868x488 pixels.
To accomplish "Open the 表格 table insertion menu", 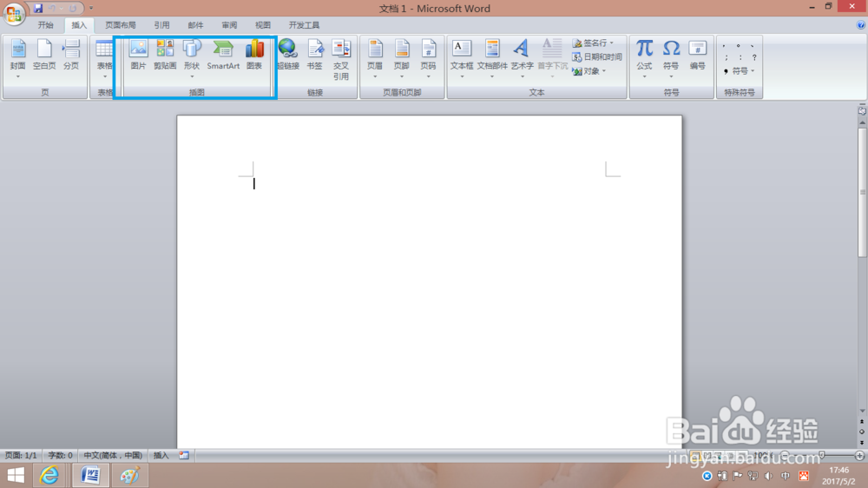I will click(104, 59).
